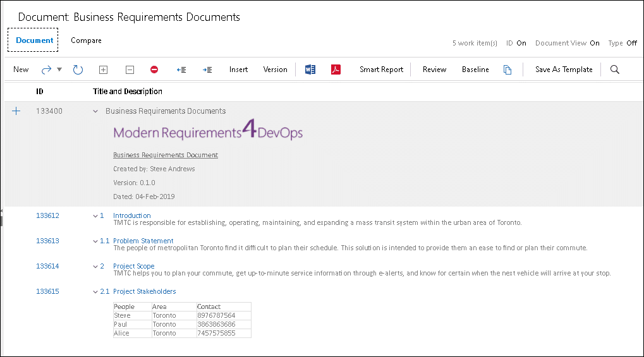Screen dimensions: 644x357
Task: Open work item ID 133613 link
Action: click(47, 241)
